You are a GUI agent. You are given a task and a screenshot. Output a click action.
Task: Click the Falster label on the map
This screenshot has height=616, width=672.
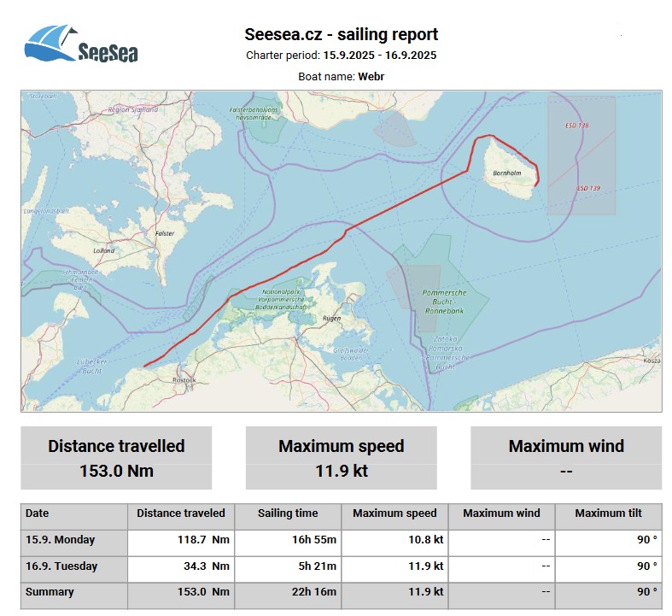point(164,232)
